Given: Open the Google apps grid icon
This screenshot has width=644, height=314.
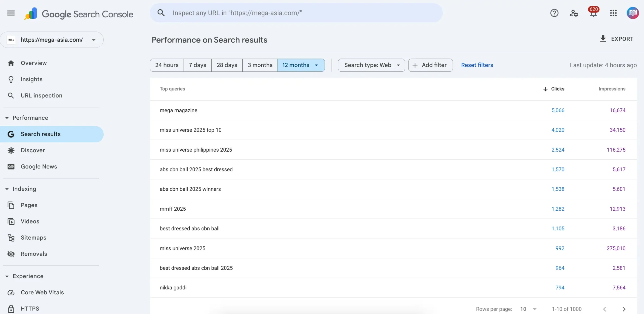Looking at the screenshot, I should 613,13.
